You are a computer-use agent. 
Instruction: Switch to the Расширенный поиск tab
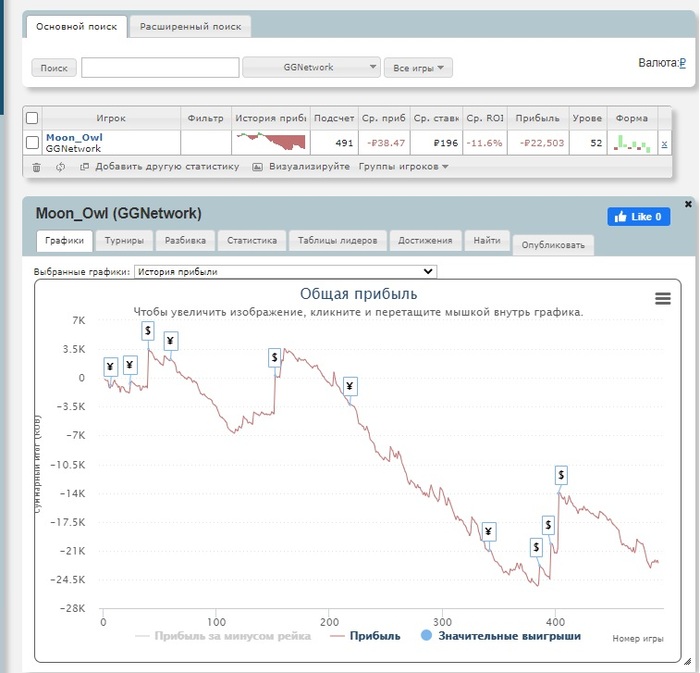(191, 27)
